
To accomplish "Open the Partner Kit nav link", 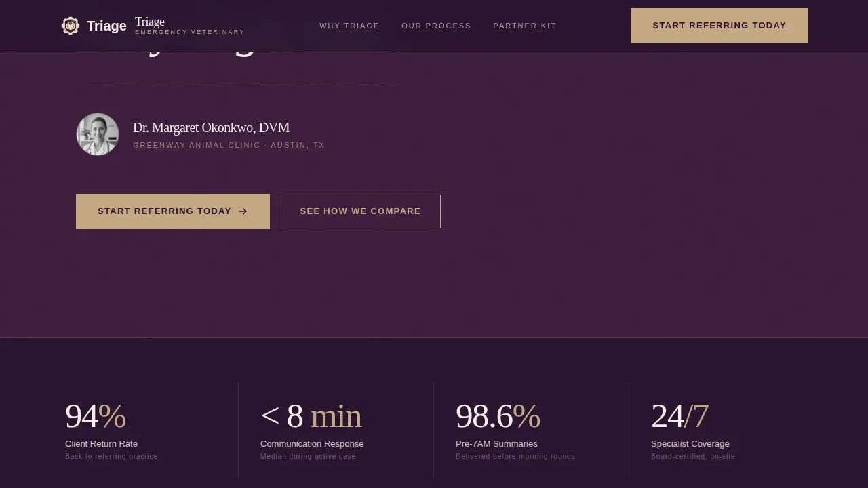I will 525,26.
